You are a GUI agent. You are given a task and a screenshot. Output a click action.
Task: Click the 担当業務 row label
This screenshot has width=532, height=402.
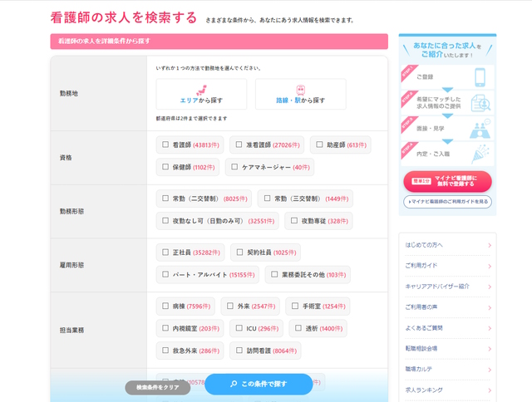[72, 330]
